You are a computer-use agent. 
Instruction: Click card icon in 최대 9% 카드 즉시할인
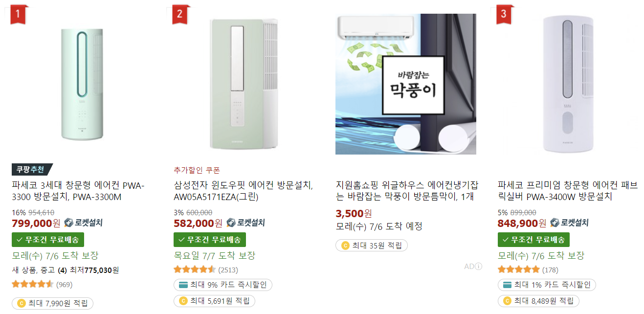tap(183, 285)
